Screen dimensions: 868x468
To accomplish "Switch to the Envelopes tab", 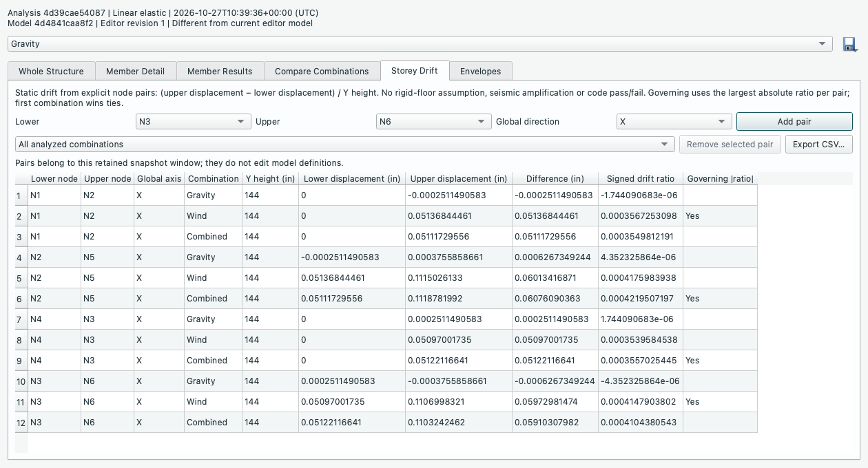I will coord(480,71).
